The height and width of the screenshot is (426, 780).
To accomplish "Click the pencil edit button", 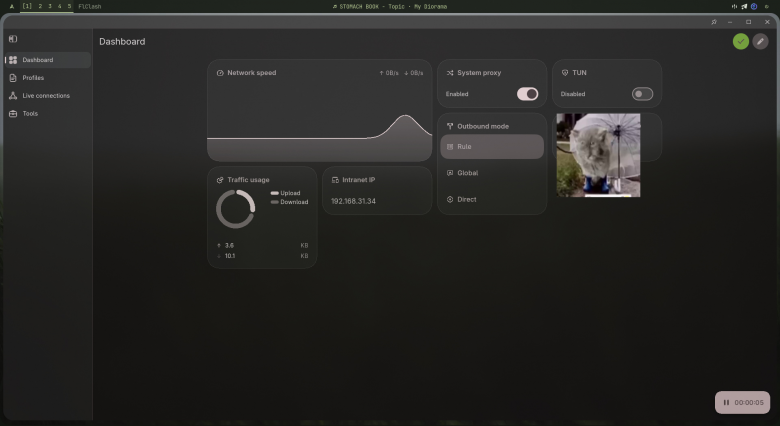I will click(760, 41).
